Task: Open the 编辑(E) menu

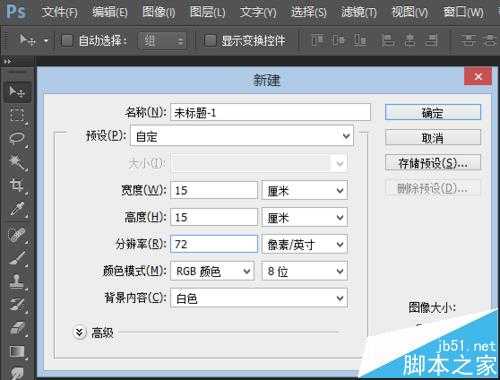Action: pyautogui.click(x=110, y=12)
